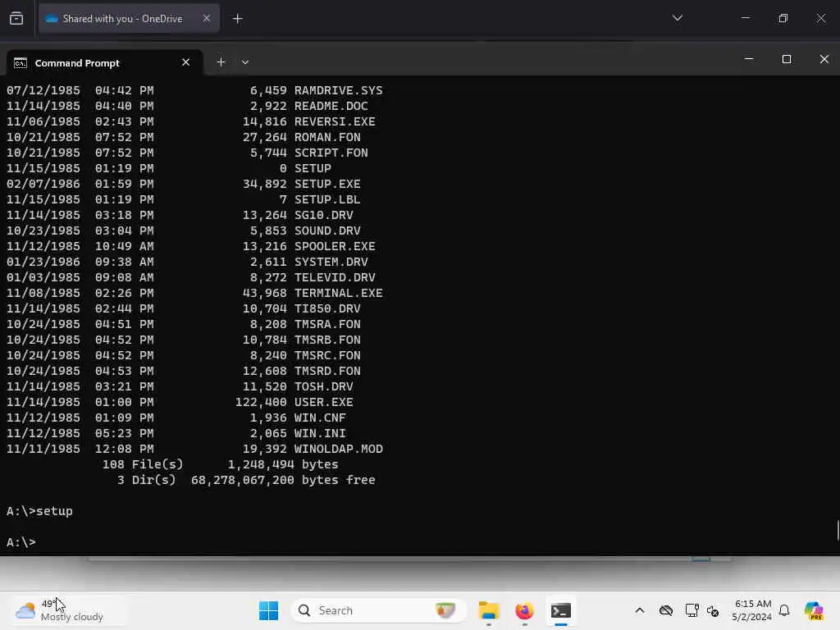
Task: Click the SG10.DRV file name
Action: tap(323, 215)
